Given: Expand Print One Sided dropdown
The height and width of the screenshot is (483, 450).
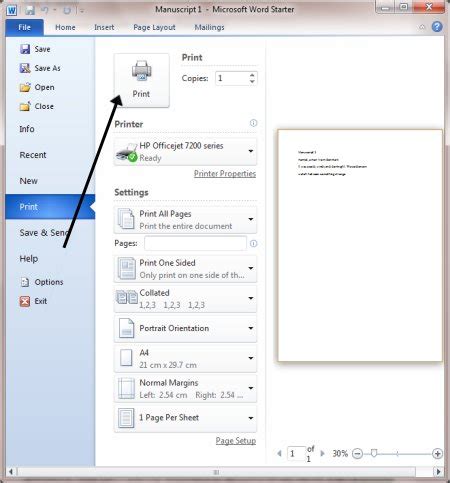Looking at the screenshot, I should coord(185,269).
